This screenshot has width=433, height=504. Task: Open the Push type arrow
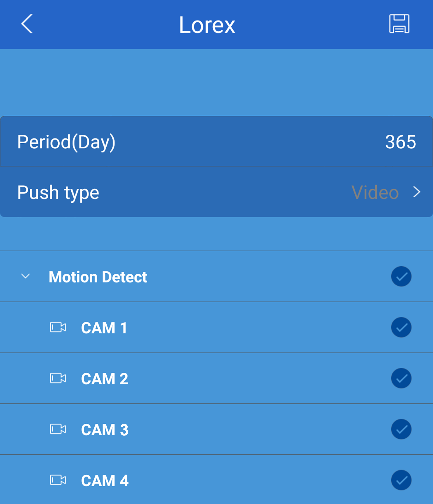click(417, 192)
